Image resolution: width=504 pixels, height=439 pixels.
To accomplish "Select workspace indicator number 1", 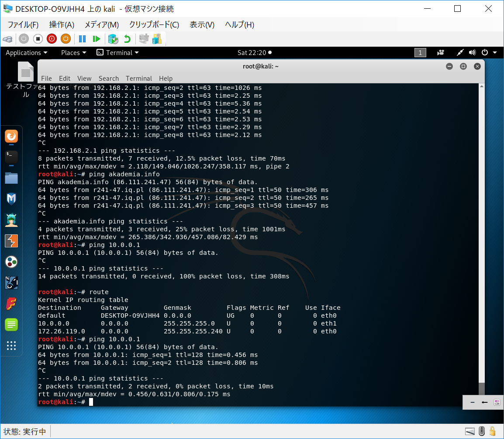I will pyautogui.click(x=420, y=53).
